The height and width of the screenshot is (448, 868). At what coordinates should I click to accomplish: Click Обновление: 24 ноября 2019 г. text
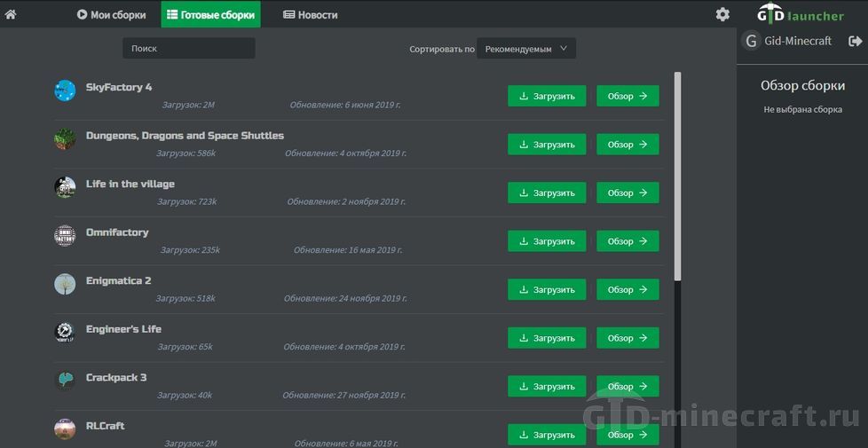pyautogui.click(x=345, y=298)
